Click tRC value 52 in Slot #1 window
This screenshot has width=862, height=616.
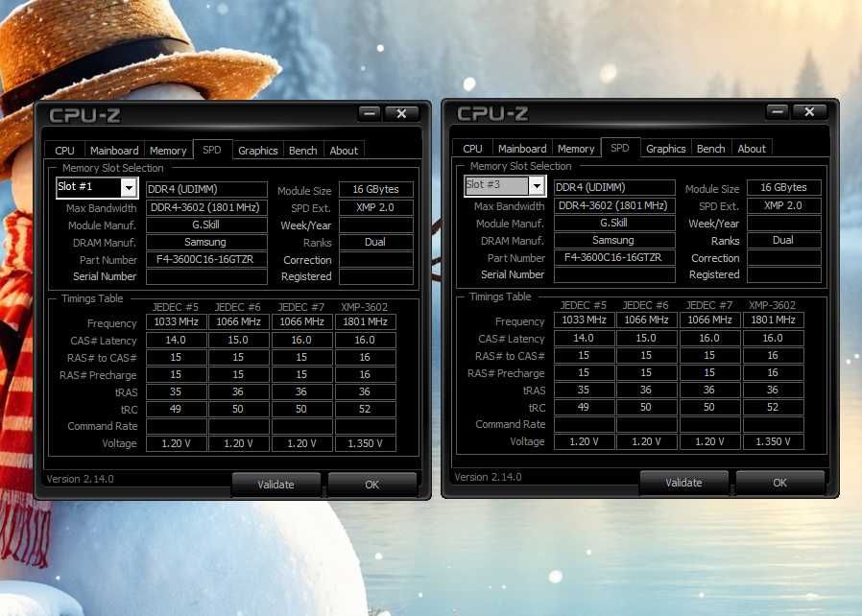(x=365, y=409)
